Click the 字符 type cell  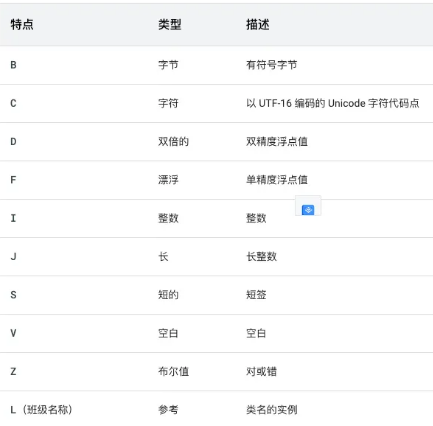click(x=168, y=103)
